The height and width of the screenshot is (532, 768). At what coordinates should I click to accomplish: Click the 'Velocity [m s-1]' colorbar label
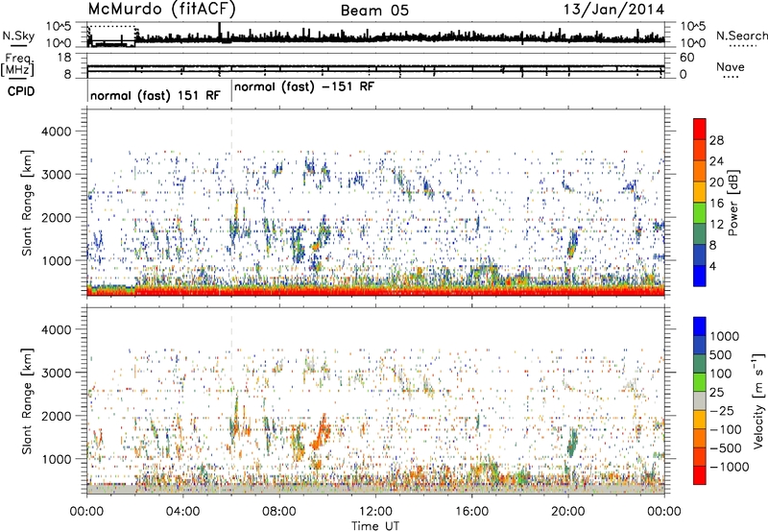[x=758, y=400]
